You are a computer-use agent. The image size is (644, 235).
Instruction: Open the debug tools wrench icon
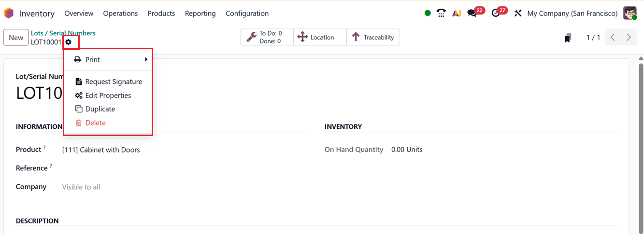[518, 14]
